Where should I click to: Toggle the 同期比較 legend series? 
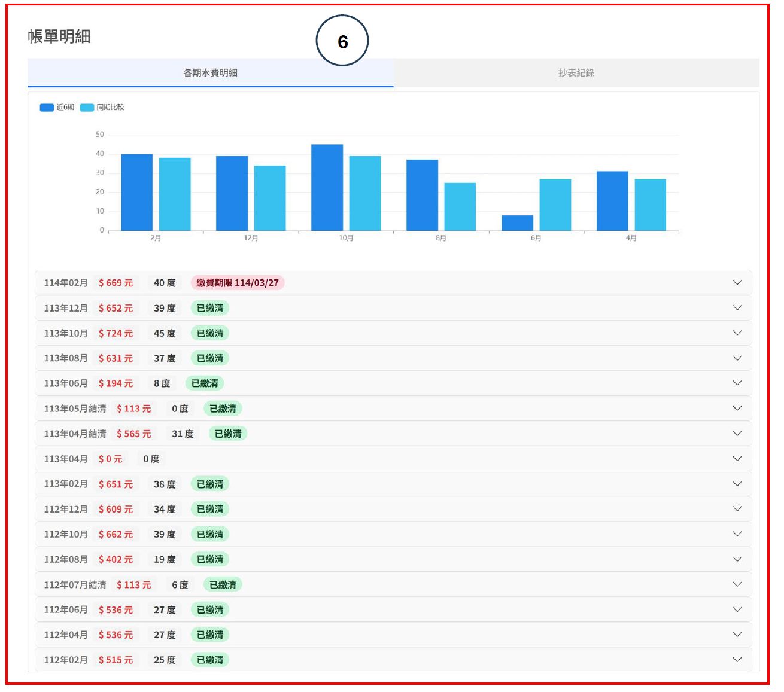pyautogui.click(x=102, y=108)
